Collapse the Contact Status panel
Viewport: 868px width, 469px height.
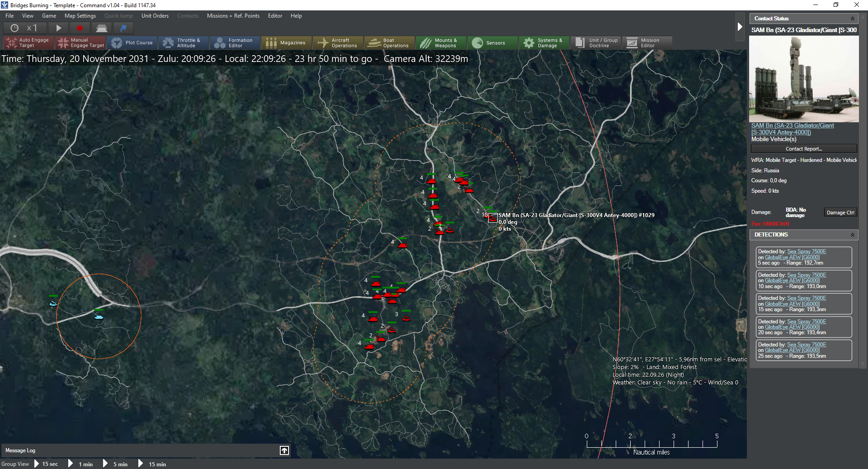[x=853, y=19]
